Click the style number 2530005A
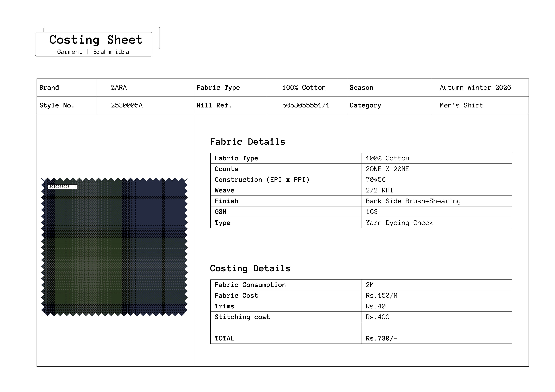Viewport: 555px width, 392px height. 127,105
